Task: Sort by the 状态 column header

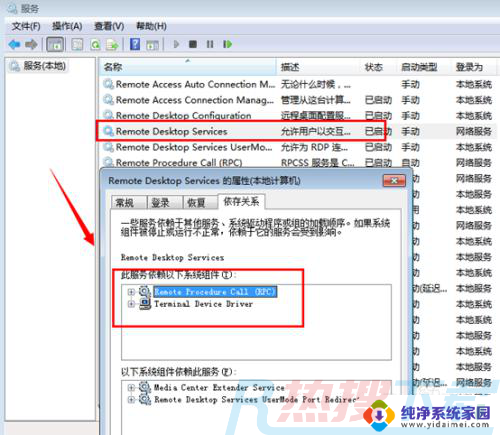Action: click(378, 67)
